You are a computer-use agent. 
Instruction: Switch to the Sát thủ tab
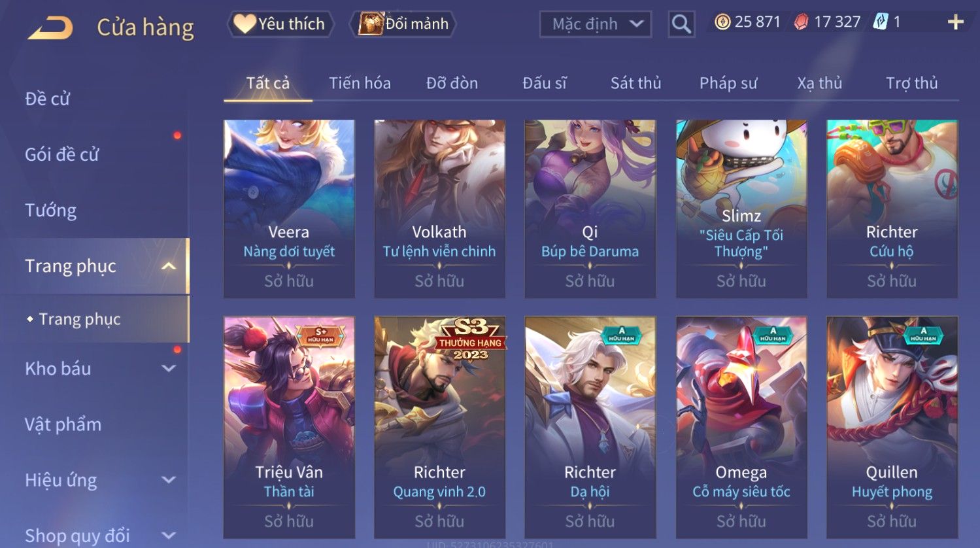pyautogui.click(x=635, y=83)
